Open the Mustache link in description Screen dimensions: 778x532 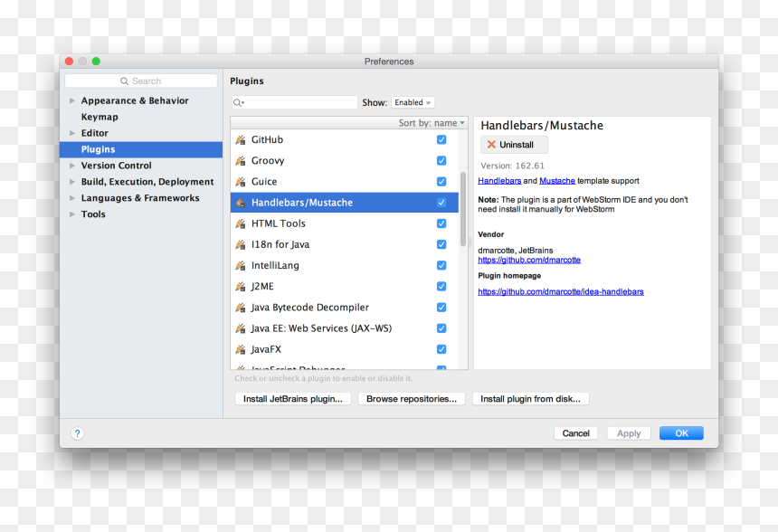[x=557, y=181]
